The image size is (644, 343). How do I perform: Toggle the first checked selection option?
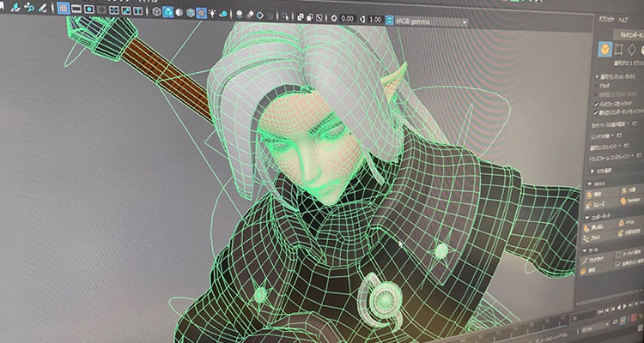[598, 75]
